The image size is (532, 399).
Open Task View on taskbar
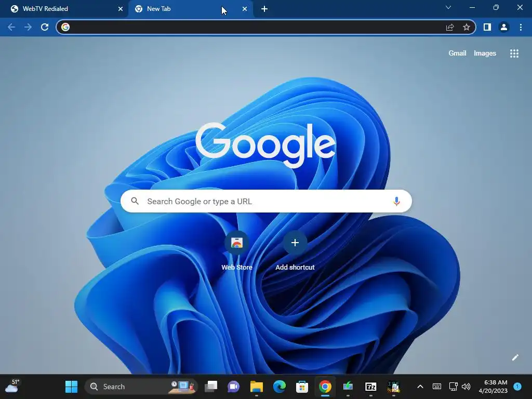point(211,387)
